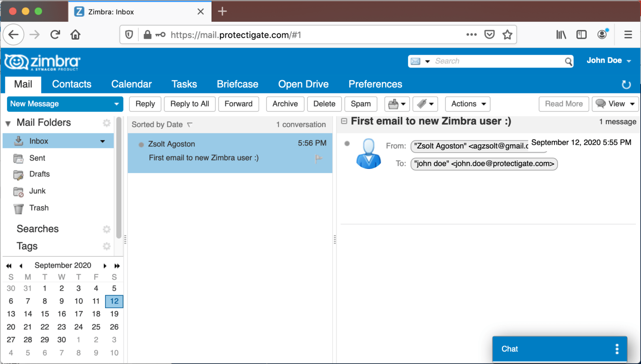641x364 pixels.
Task: Open a new browser tab
Action: point(222,11)
